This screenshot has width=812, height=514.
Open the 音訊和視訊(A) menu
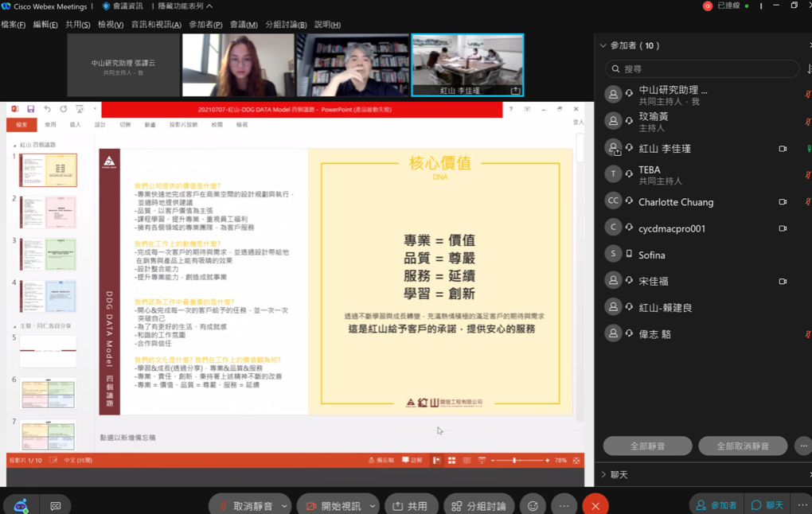[156, 25]
